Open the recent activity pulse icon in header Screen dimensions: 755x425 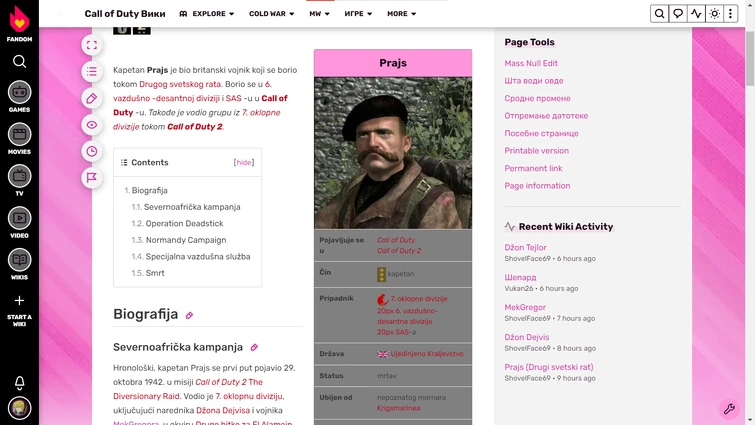point(696,13)
